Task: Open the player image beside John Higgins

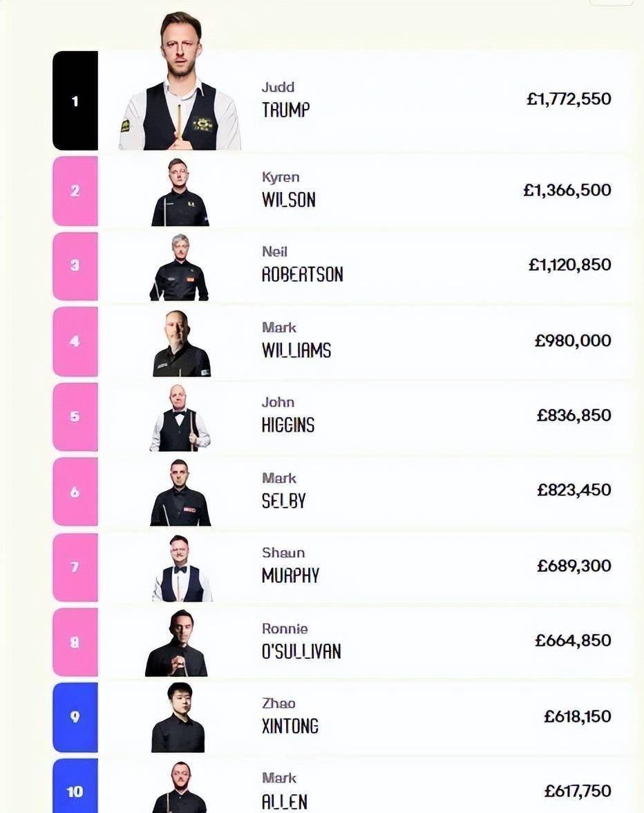Action: 180,418
